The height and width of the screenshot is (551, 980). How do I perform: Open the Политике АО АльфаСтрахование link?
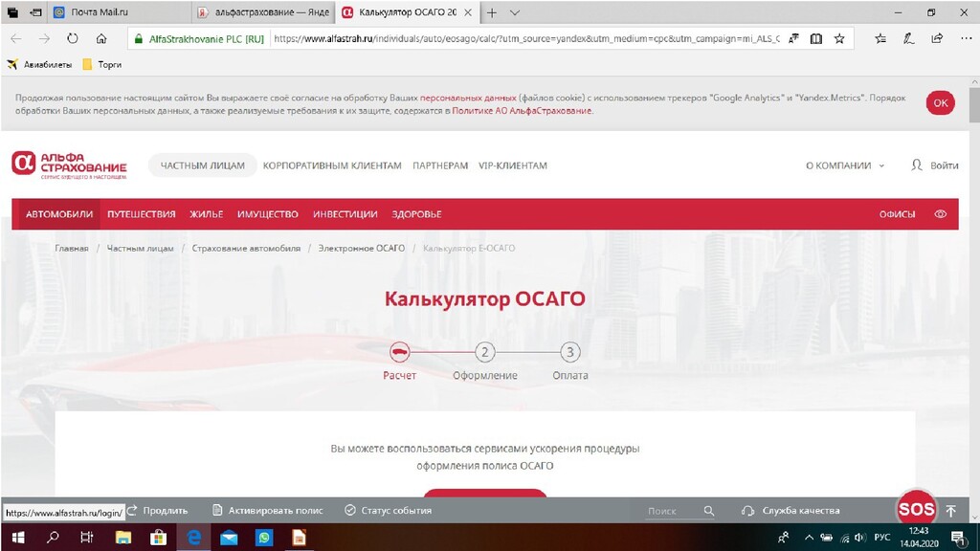[x=522, y=111]
